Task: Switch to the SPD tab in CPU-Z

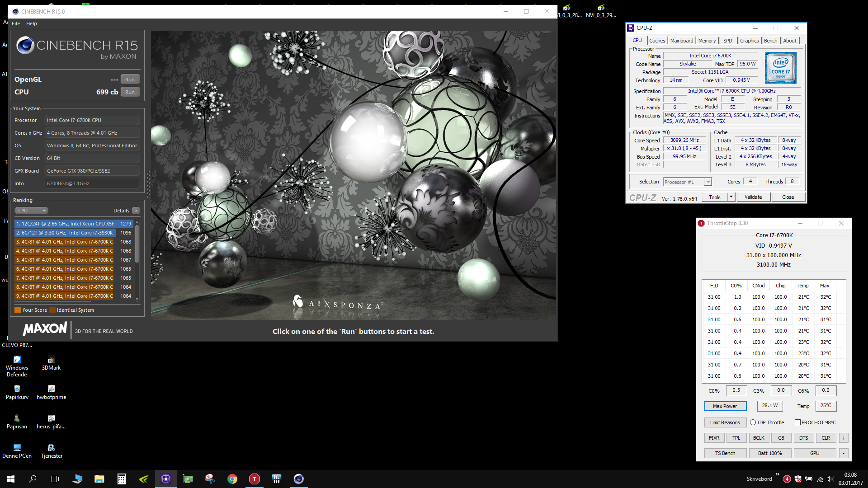Action: click(727, 41)
